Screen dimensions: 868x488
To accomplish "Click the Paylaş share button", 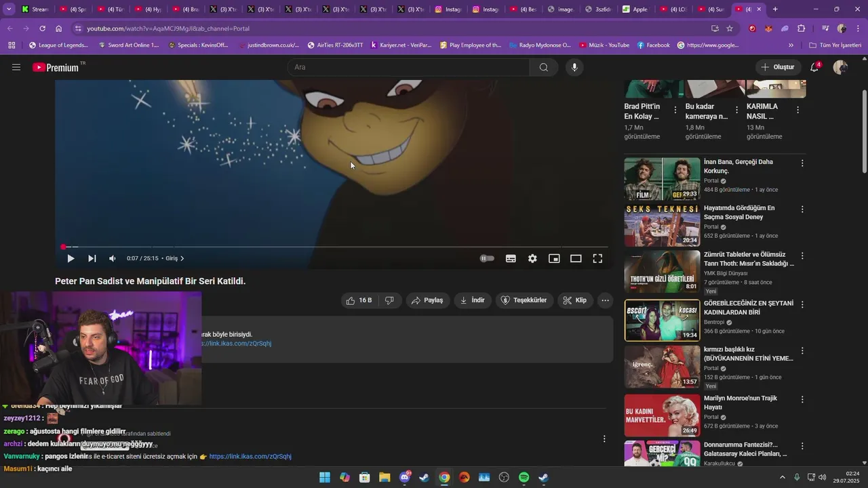I will [x=428, y=300].
